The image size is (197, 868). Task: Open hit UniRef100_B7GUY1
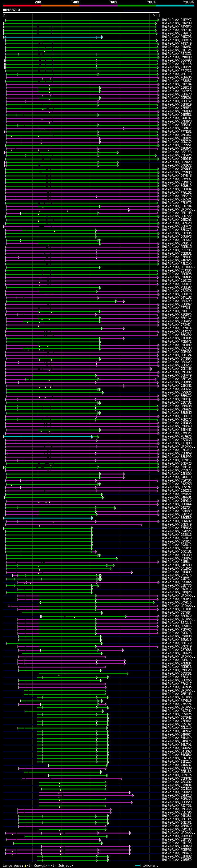[177, 599]
